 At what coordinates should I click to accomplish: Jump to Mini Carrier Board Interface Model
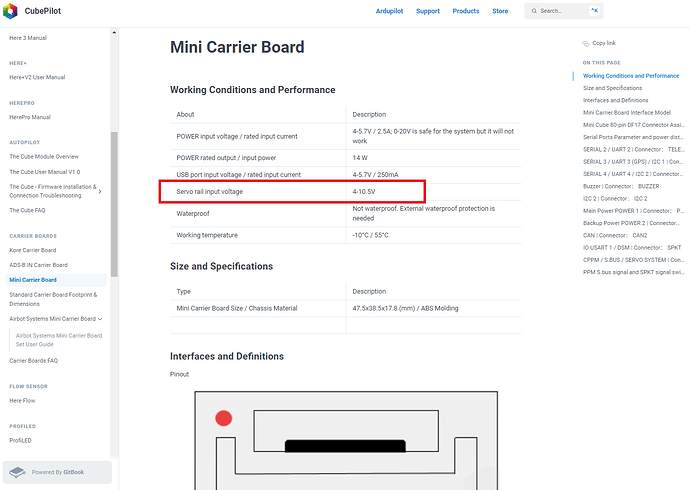click(x=627, y=113)
